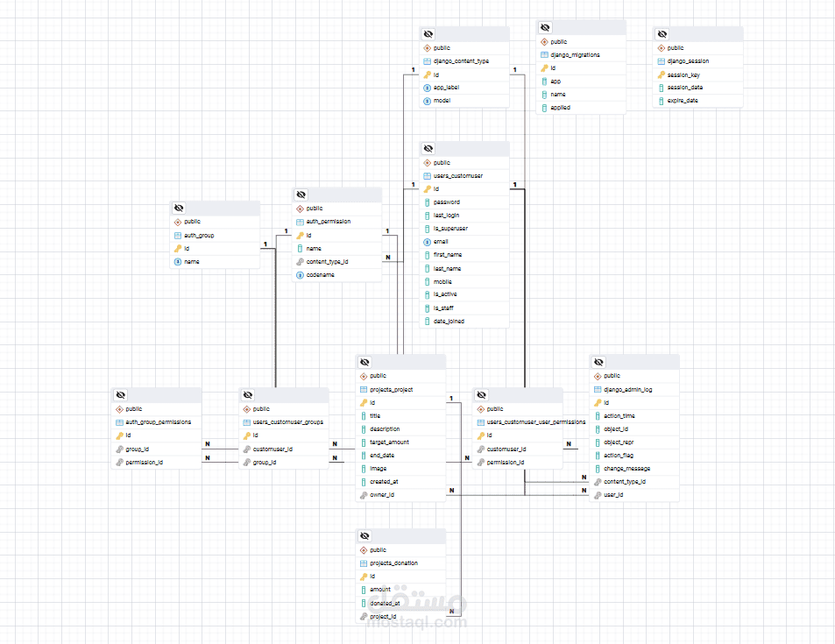Image resolution: width=835 pixels, height=644 pixels.
Task: Select the object_repr column
Action: (x=619, y=442)
